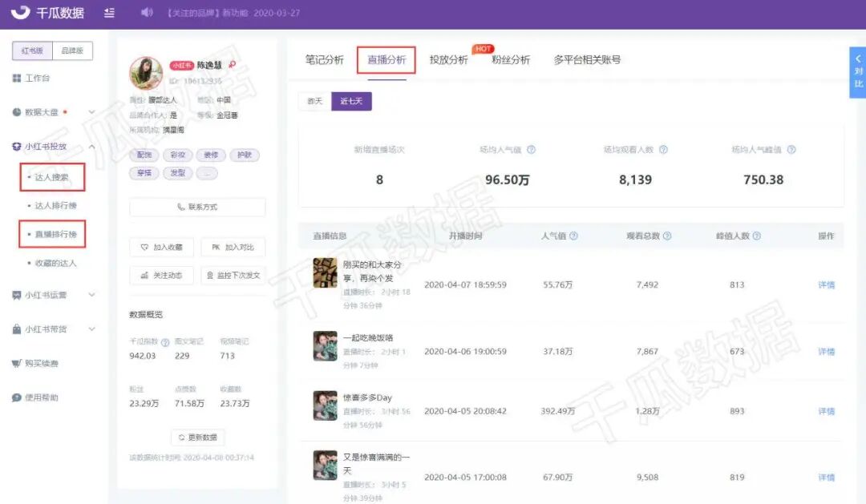The width and height of the screenshot is (866, 504).
Task: Click the 配饰 tag pill
Action: tap(144, 155)
